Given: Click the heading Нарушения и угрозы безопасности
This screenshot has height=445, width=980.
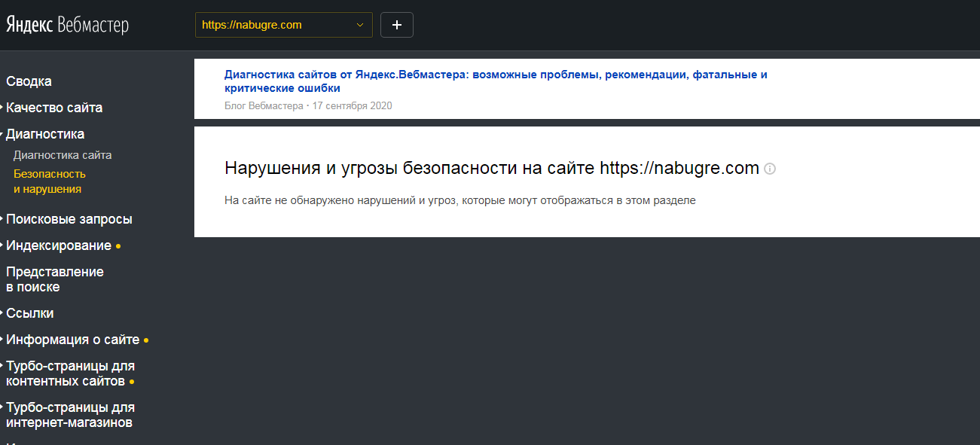Looking at the screenshot, I should tap(492, 168).
